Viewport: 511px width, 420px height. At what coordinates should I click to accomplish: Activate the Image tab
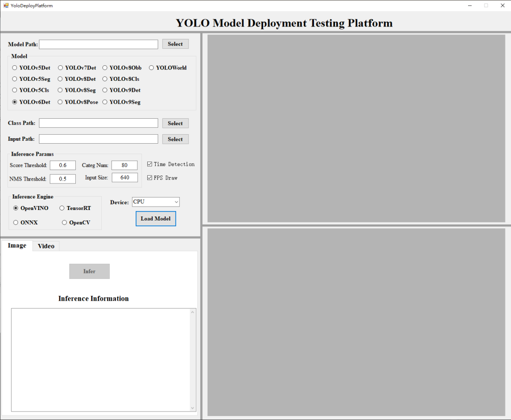(17, 245)
